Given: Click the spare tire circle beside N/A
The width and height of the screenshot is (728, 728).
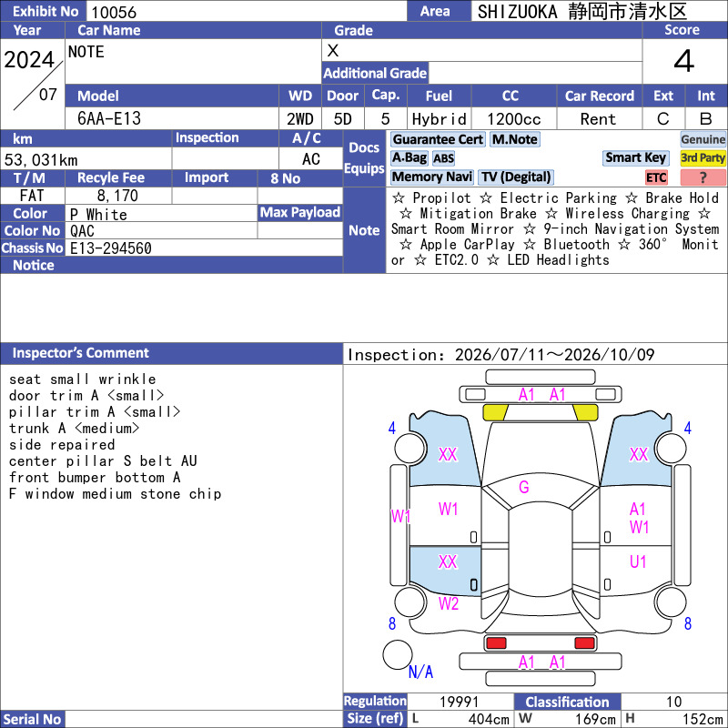Looking at the screenshot, I should click(x=398, y=654).
